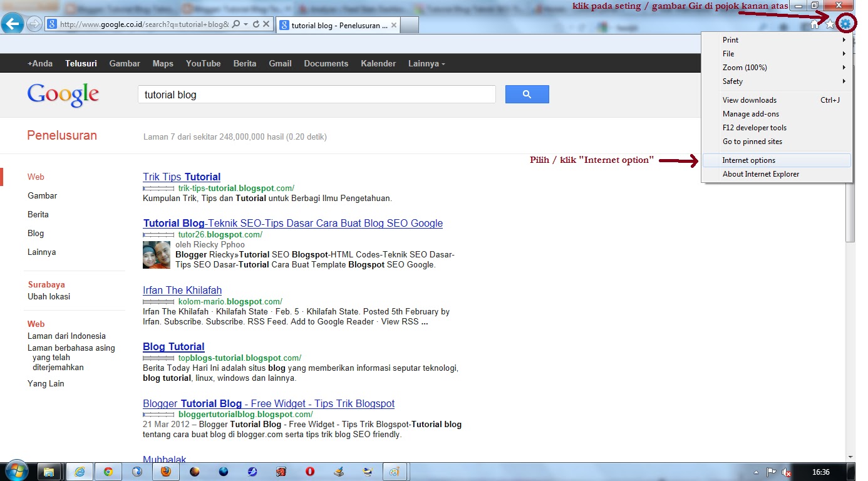
Task: Click Firefox taskbar icon
Action: coord(165,472)
